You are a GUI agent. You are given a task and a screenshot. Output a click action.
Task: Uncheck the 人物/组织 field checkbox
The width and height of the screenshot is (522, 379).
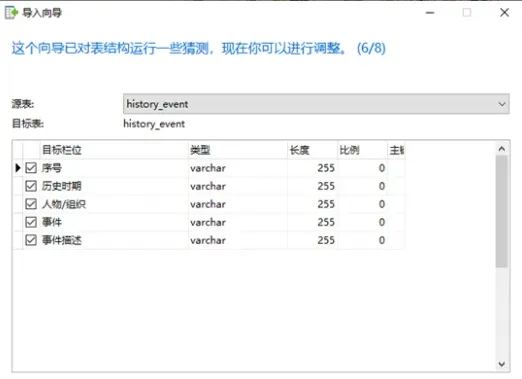pos(31,204)
